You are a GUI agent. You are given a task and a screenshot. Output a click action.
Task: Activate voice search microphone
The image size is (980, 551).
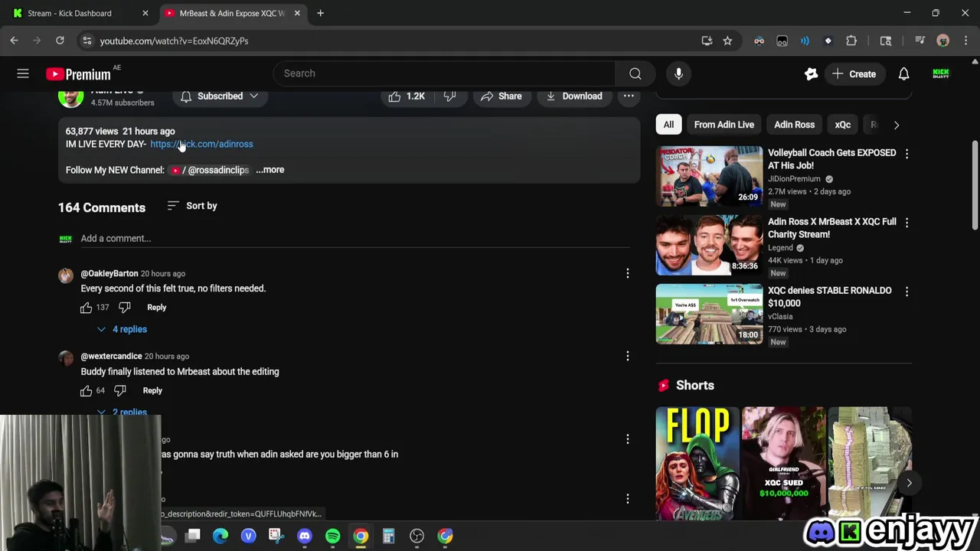coord(678,73)
